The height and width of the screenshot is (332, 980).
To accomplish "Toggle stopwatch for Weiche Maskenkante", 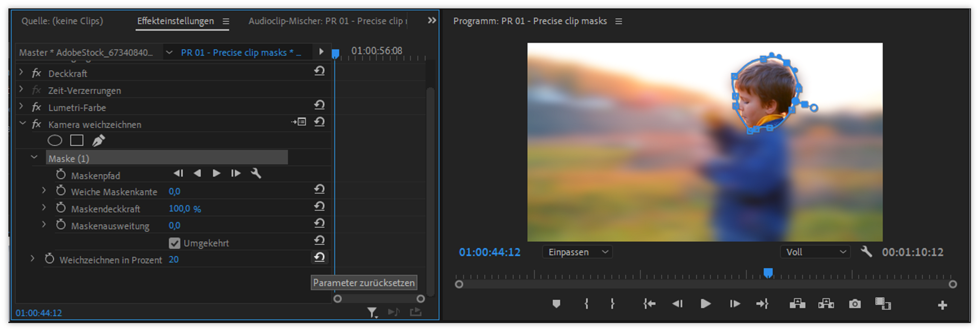I will point(61,191).
